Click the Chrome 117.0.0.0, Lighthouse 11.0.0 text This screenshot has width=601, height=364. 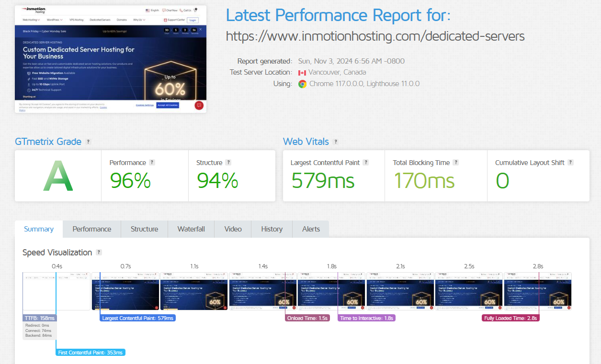pyautogui.click(x=364, y=84)
